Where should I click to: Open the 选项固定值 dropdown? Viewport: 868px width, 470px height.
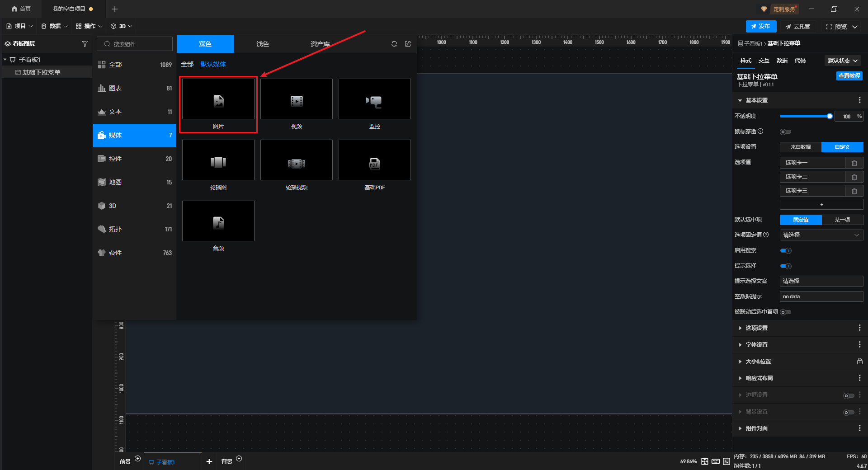tap(821, 235)
